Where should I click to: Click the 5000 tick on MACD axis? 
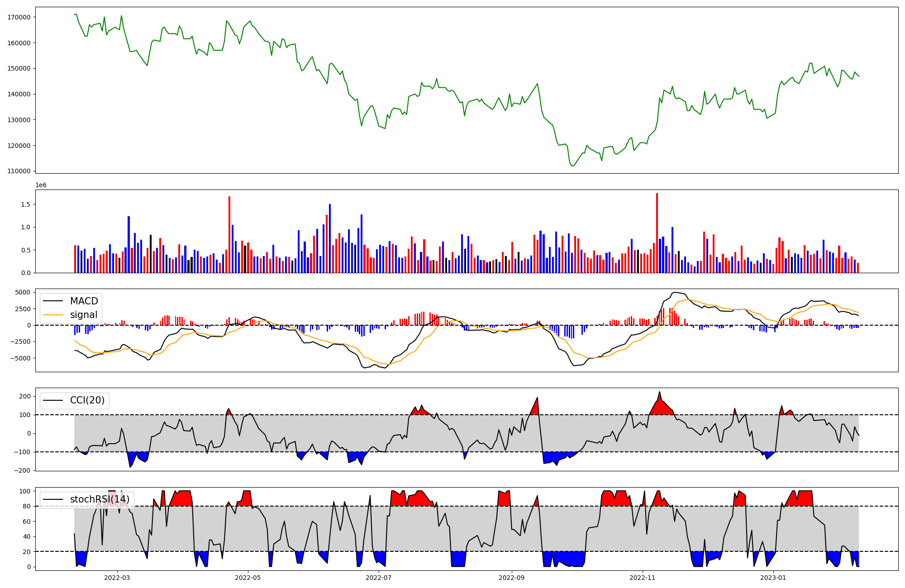(x=23, y=293)
